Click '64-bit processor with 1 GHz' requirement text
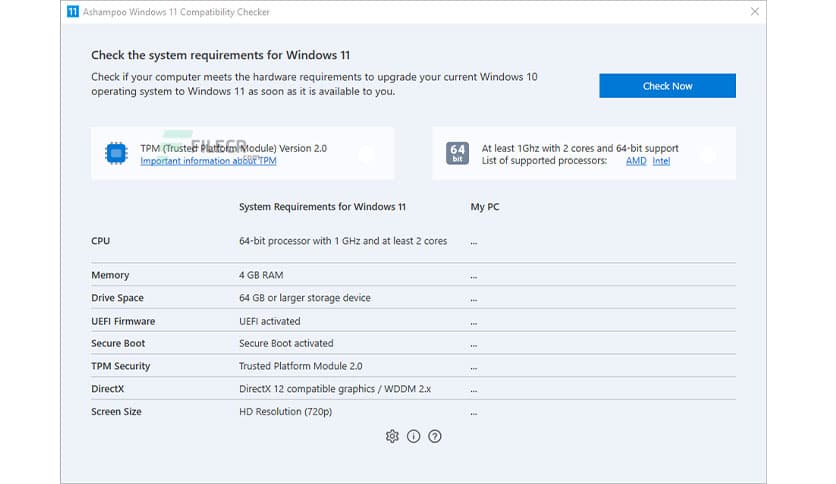The image size is (836, 484). coord(343,241)
